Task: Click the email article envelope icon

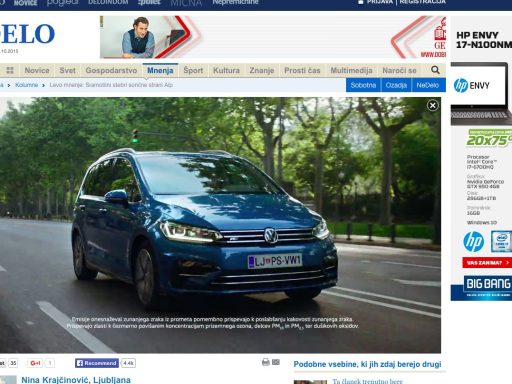Action: pos(276,362)
